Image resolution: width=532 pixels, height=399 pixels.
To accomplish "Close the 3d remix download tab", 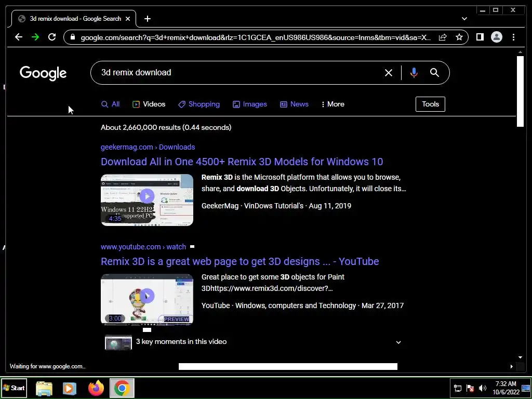I will click(128, 19).
